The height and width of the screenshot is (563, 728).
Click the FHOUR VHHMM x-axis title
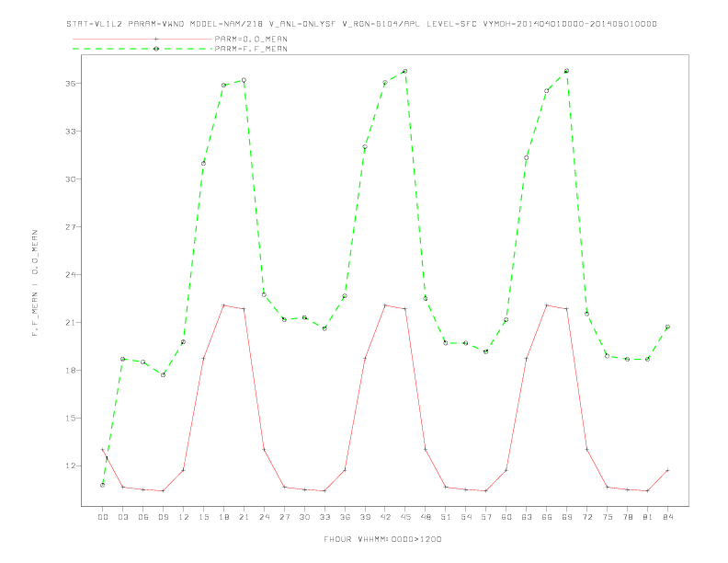(382, 539)
